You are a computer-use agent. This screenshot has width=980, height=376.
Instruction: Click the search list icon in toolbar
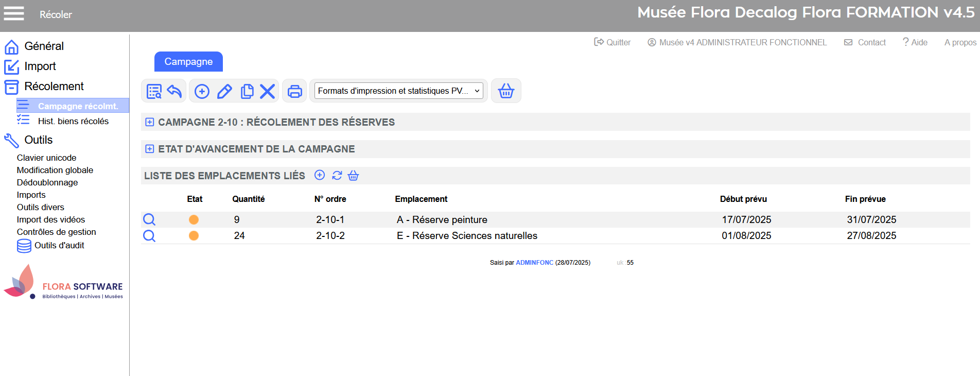coord(154,91)
